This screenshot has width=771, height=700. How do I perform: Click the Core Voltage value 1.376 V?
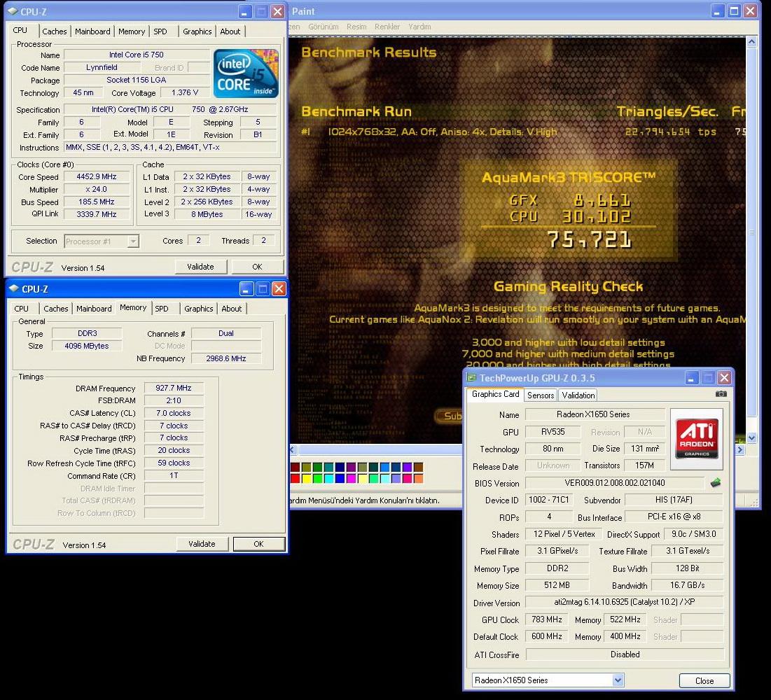[185, 92]
